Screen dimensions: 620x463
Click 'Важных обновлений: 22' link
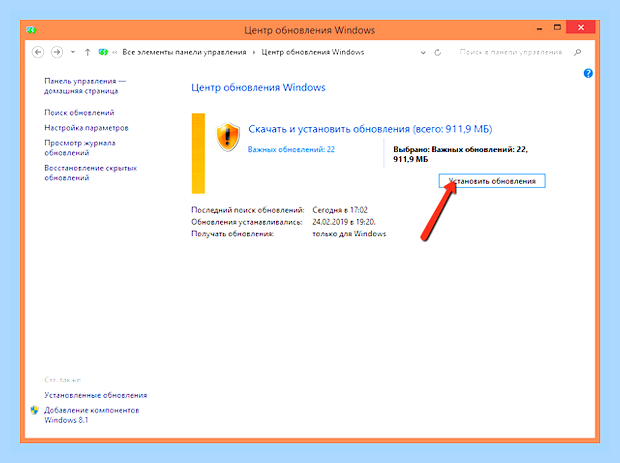tap(291, 149)
